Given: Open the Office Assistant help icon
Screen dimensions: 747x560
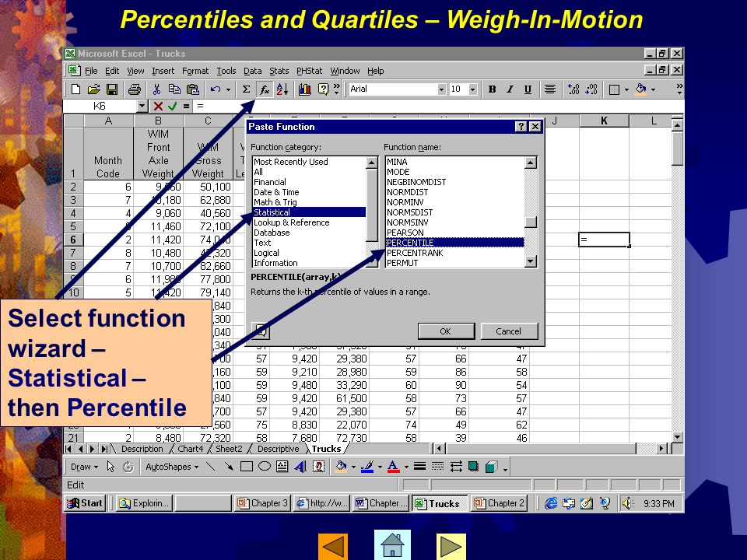Looking at the screenshot, I should point(323,89).
